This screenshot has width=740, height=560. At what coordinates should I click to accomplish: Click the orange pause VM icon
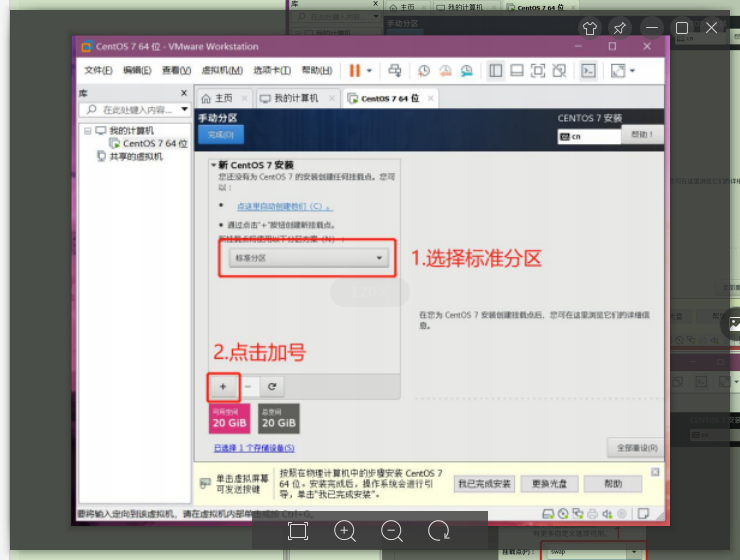(x=354, y=71)
